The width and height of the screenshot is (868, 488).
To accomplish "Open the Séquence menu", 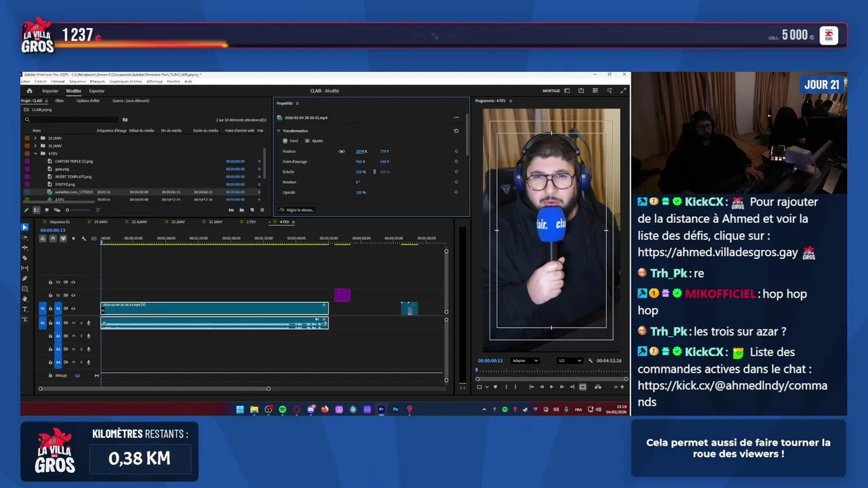I will click(x=77, y=81).
